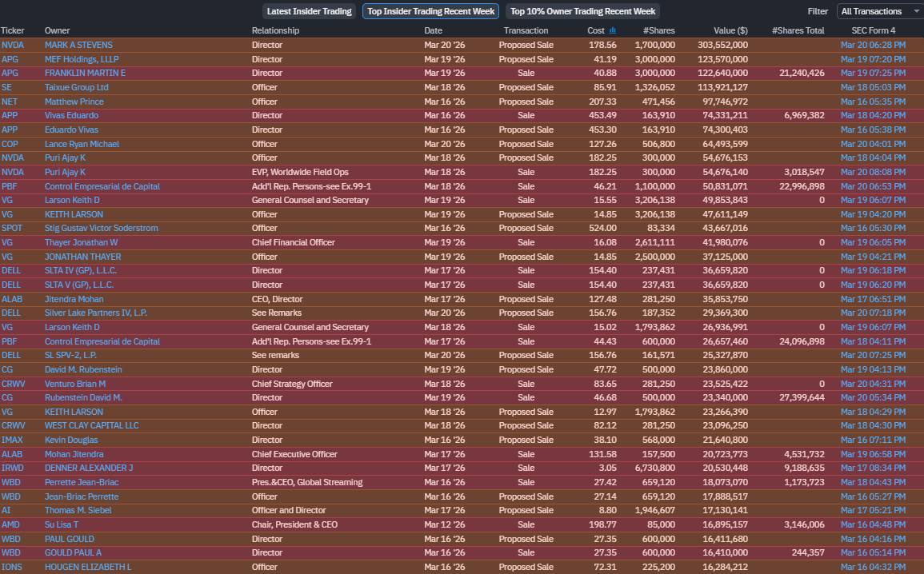
Task: Open owner SLTA V (GP), L.L.C. link
Action: 79,285
